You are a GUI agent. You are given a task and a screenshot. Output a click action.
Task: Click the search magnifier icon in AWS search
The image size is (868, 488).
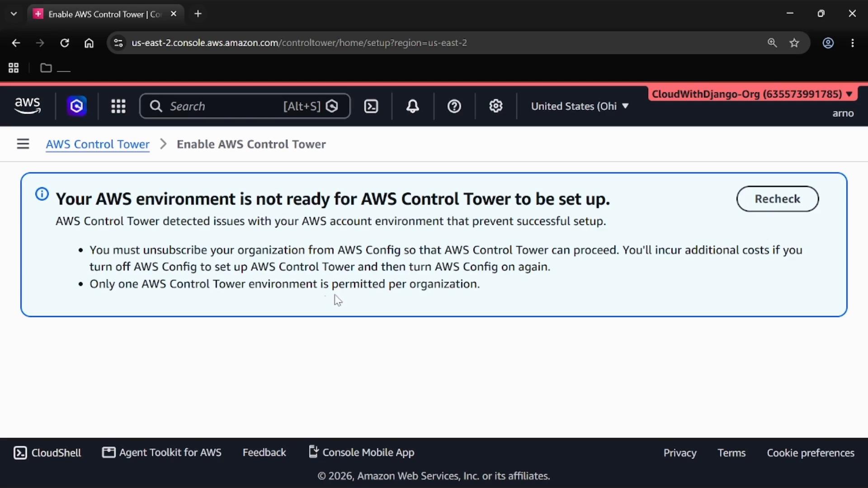[x=156, y=106]
